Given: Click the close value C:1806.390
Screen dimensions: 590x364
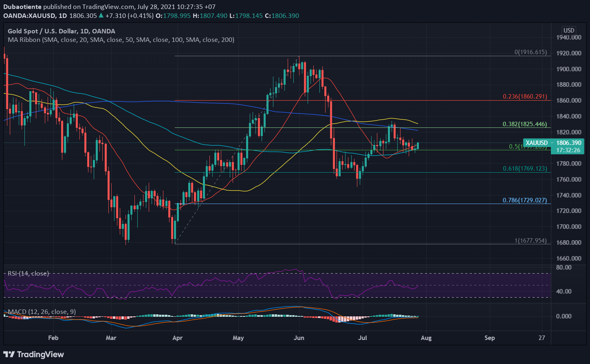Looking at the screenshot, I should 282,15.
